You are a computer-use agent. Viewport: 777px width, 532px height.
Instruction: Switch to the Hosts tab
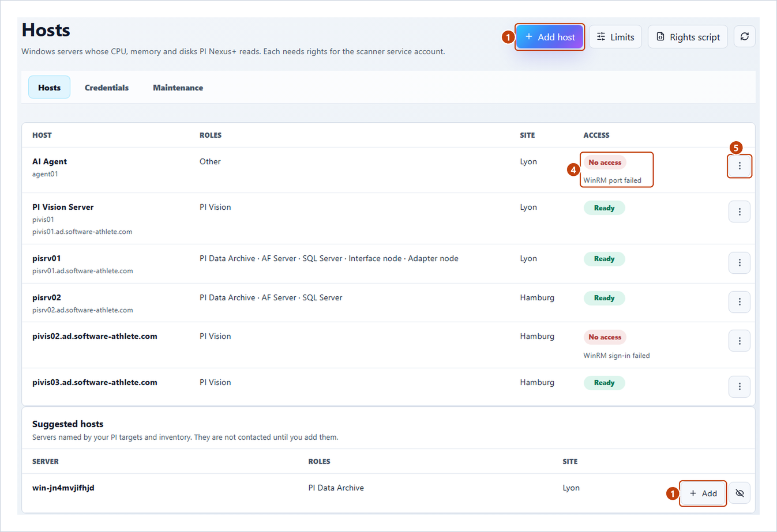(49, 88)
